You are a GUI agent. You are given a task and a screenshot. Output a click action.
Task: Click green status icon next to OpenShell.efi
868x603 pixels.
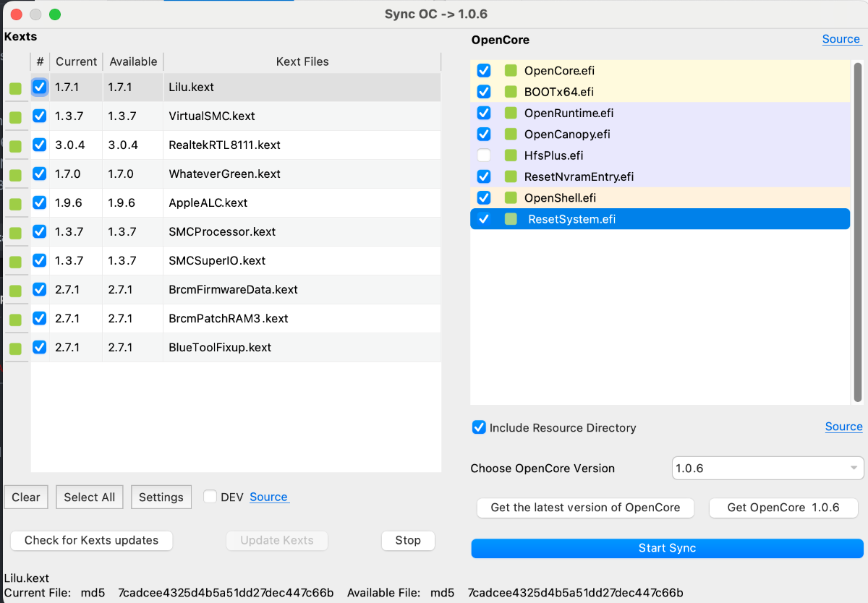pyautogui.click(x=511, y=198)
